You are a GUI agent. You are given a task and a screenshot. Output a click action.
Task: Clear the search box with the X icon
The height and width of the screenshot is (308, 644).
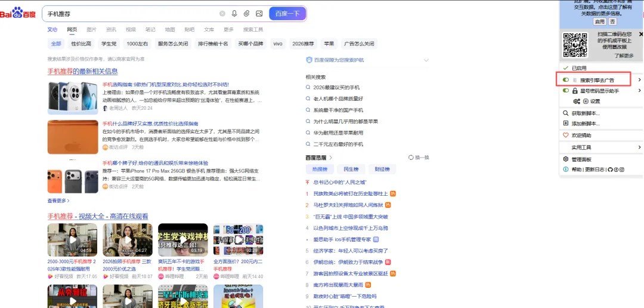pos(222,14)
